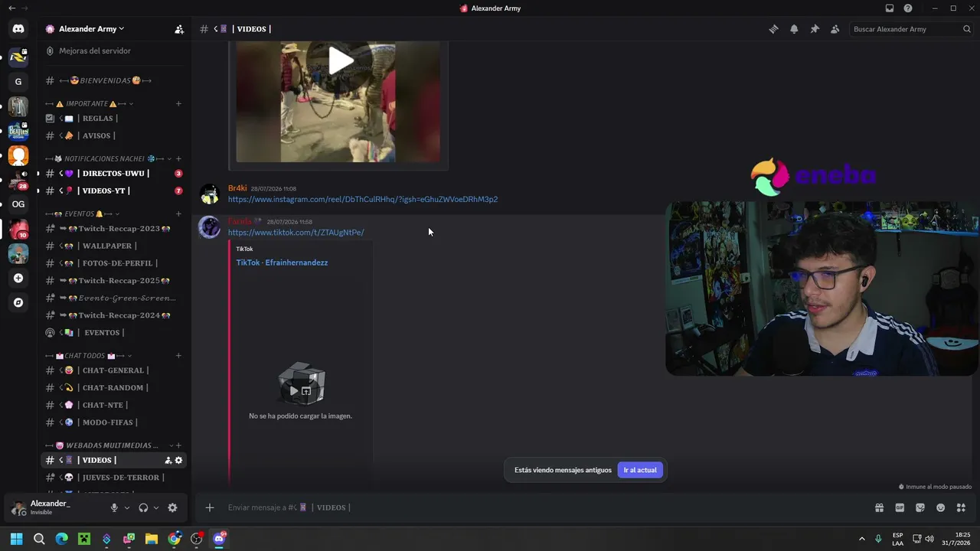
Task: Open Discord direct messages home
Action: click(x=18, y=29)
